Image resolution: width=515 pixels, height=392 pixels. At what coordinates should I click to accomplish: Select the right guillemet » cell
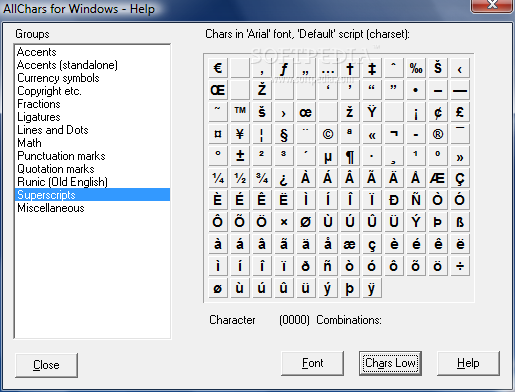(x=460, y=156)
